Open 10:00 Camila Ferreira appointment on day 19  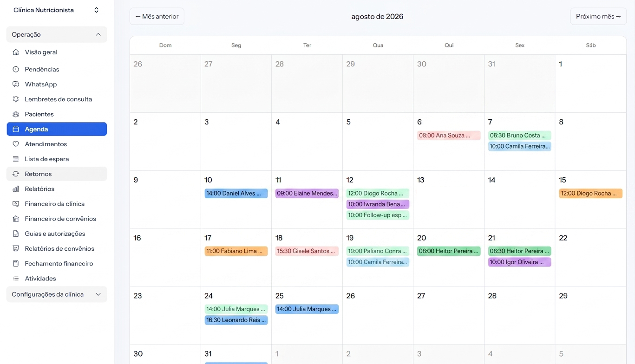coord(378,262)
